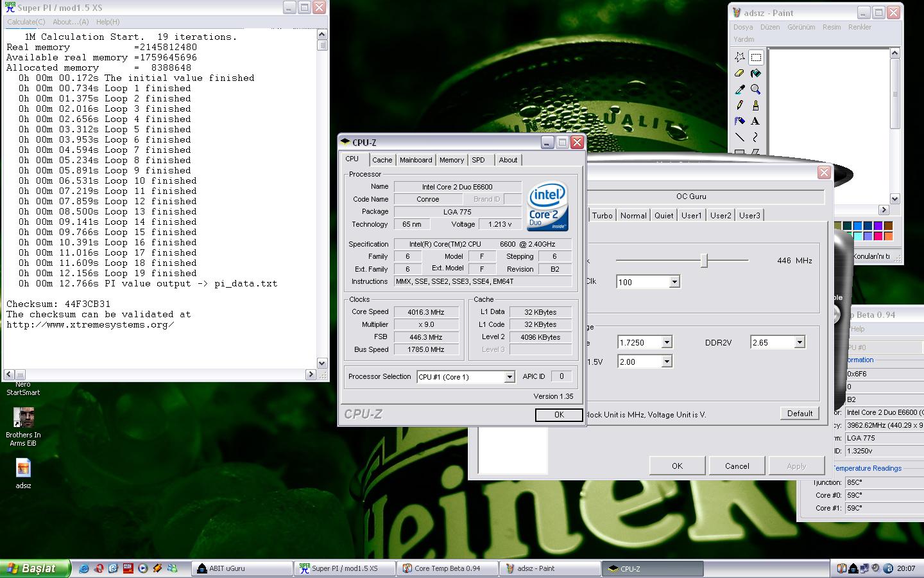Launch Winamp lightning icon in Quick Launch
The width and height of the screenshot is (924, 578).
click(157, 568)
